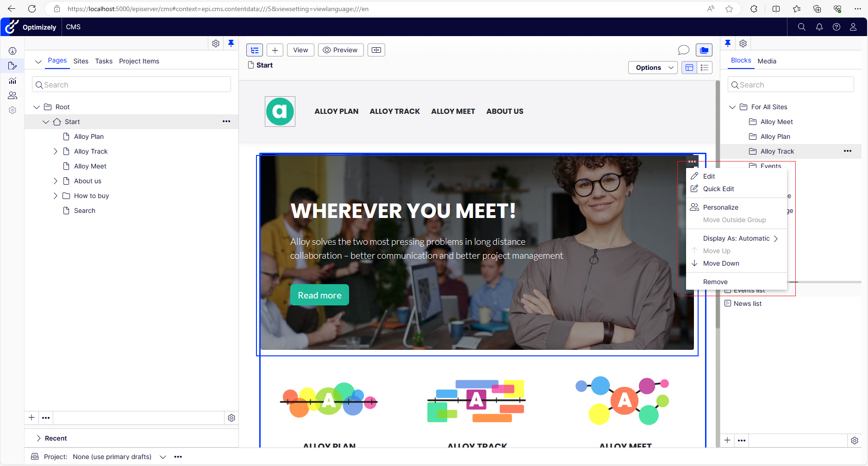The width and height of the screenshot is (868, 466).
Task: Toggle the navigation pane tree button
Action: pyautogui.click(x=255, y=50)
